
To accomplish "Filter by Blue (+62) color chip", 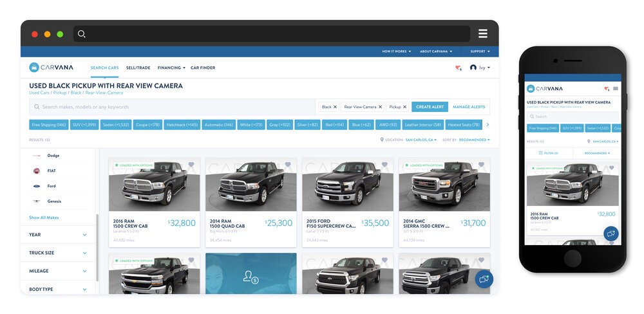I will tap(361, 125).
